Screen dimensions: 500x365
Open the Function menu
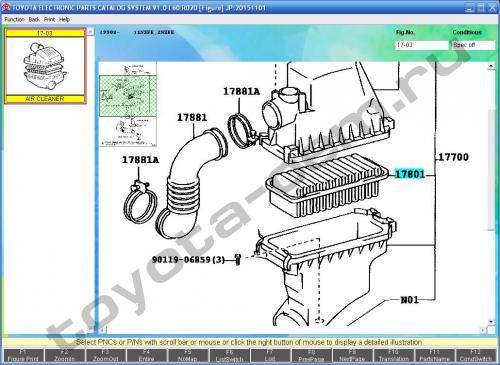pyautogui.click(x=15, y=20)
